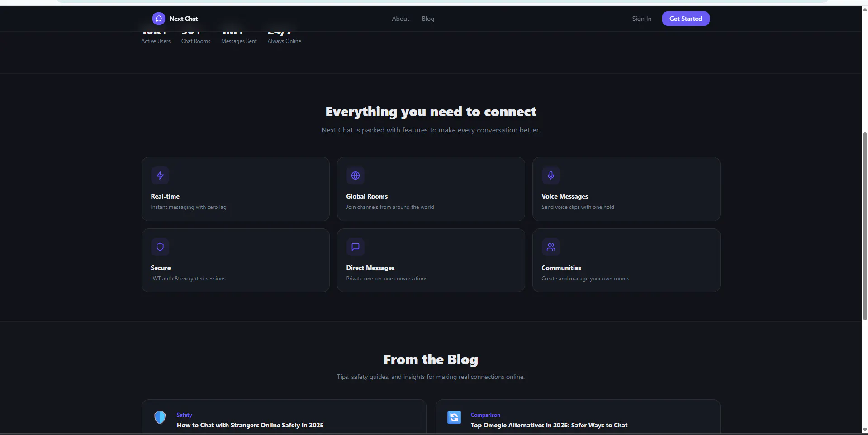This screenshot has height=435, width=868.
Task: Click text 'Private one-on-one conversations'
Action: [x=387, y=279]
